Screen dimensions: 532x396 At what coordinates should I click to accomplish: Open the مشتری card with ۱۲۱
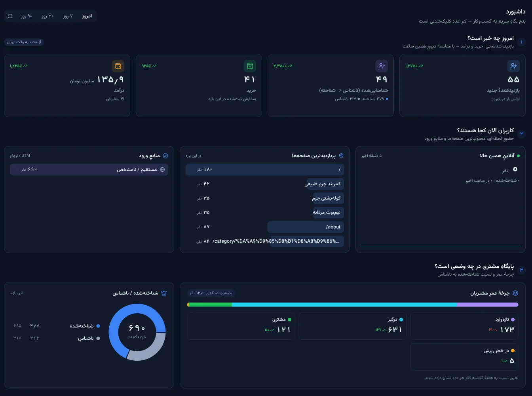pos(241,326)
